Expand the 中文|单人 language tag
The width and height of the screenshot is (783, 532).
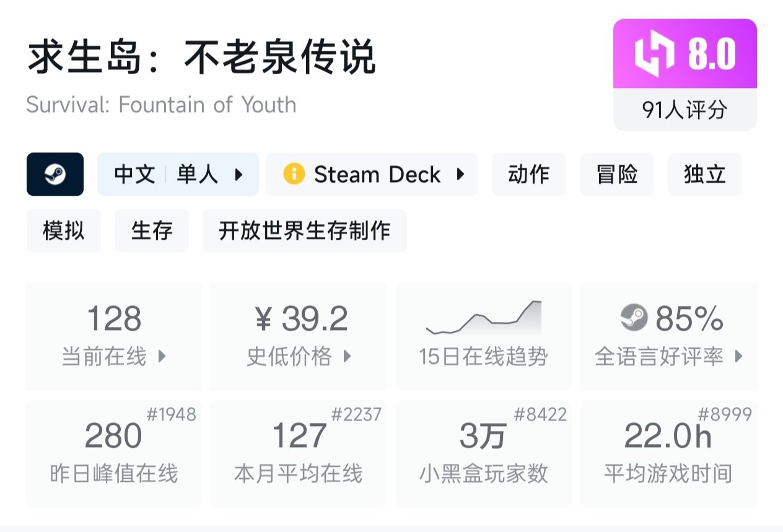178,174
